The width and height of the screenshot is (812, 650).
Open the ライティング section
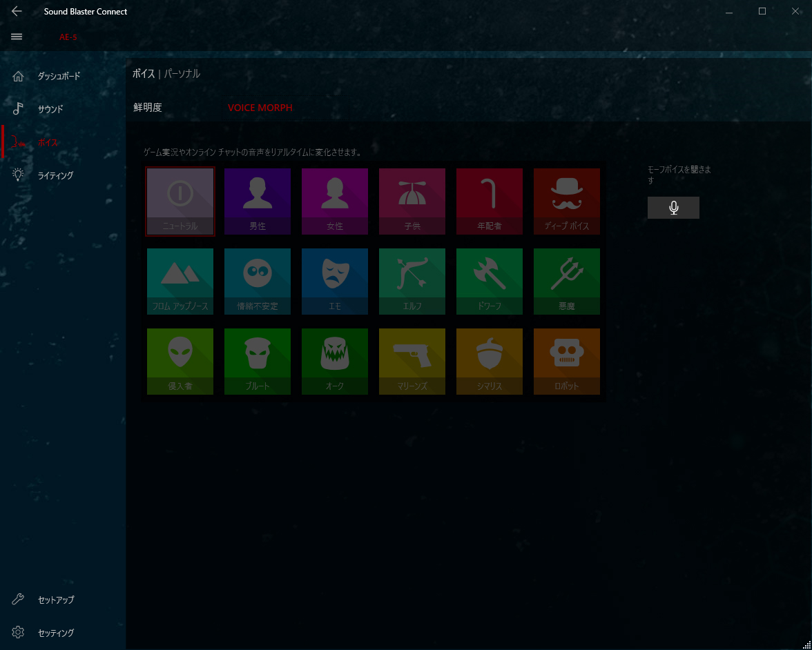click(x=63, y=175)
